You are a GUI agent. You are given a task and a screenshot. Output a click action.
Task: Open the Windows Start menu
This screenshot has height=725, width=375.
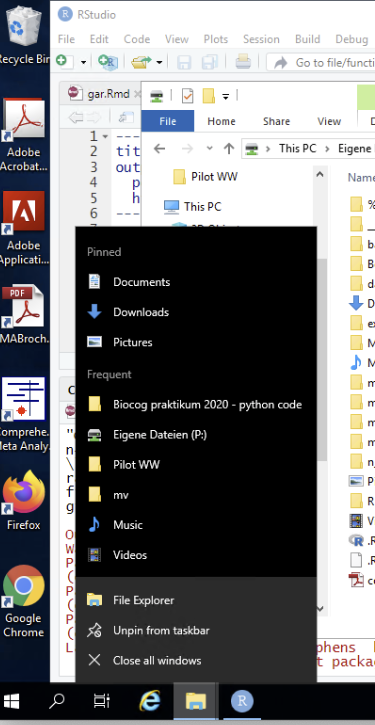[12, 702]
